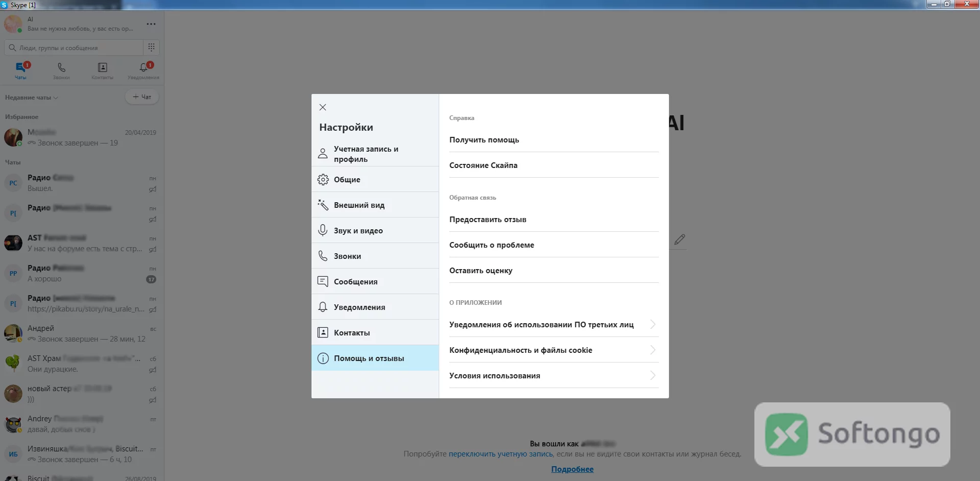Expand Privacy and cookies chevron
Screen dimensions: 980x481
click(x=652, y=350)
